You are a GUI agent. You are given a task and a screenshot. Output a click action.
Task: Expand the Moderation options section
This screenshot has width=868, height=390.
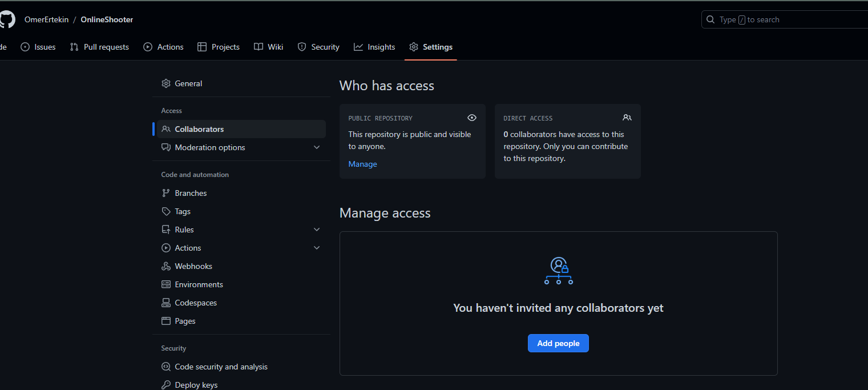(317, 147)
